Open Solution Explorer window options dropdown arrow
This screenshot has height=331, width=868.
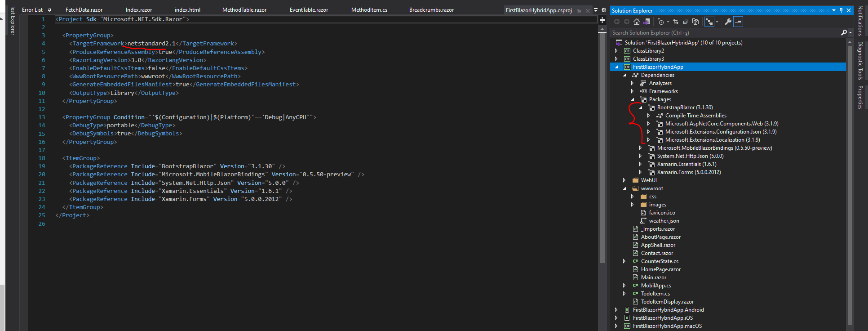pos(834,10)
